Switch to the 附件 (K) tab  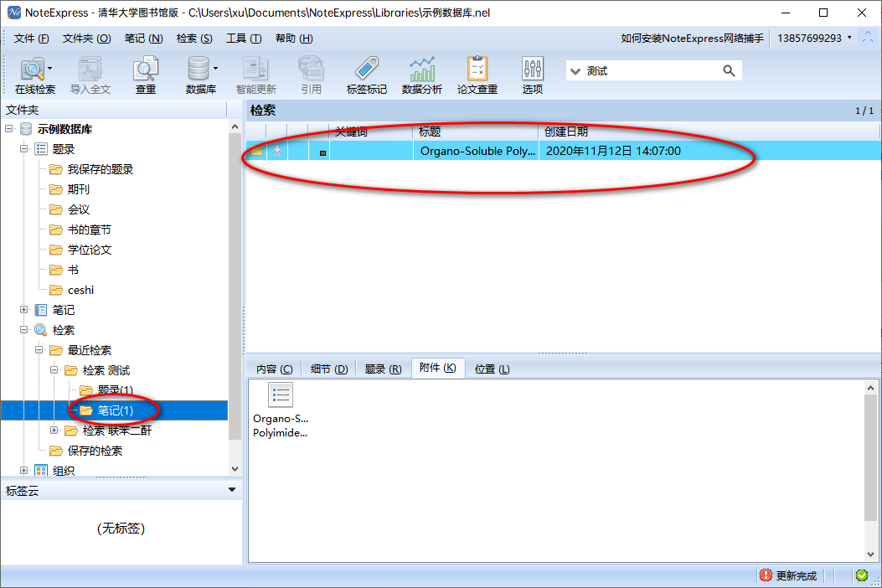(x=437, y=368)
